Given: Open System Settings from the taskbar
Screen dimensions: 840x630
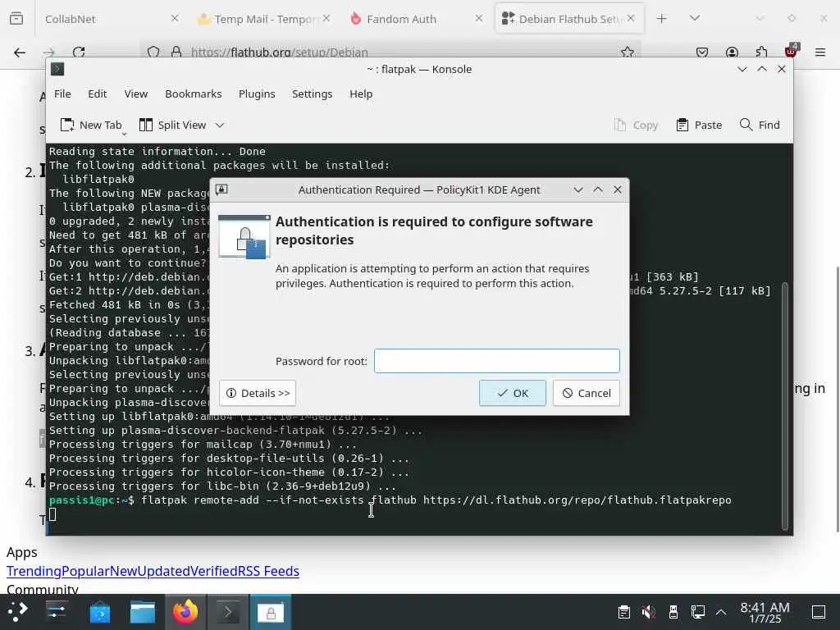Looking at the screenshot, I should coord(57,611).
